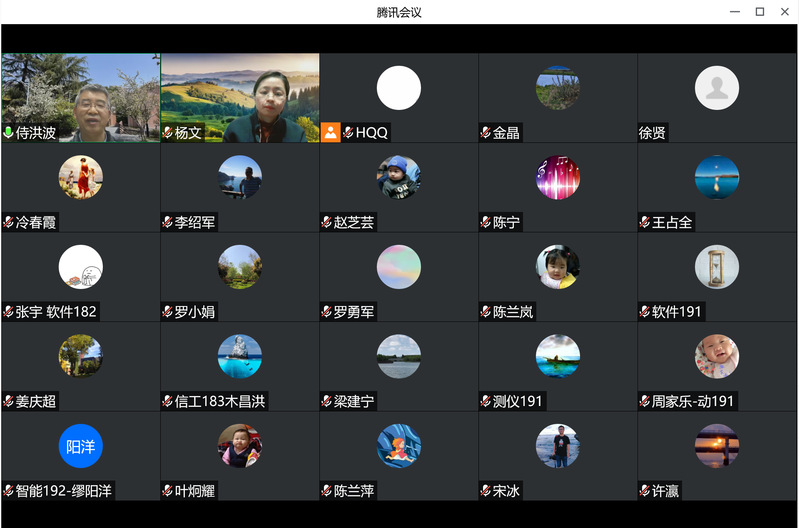Click the muted mic icon beside 赵芝芸
Screen dimensions: 799x528
tap(327, 222)
